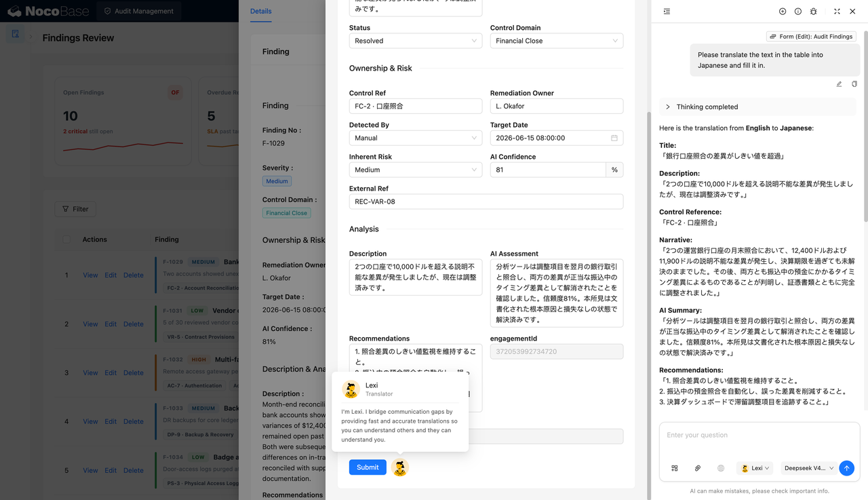This screenshot has height=500, width=868.
Task: Open the Audit Management menu
Action: [x=138, y=11]
